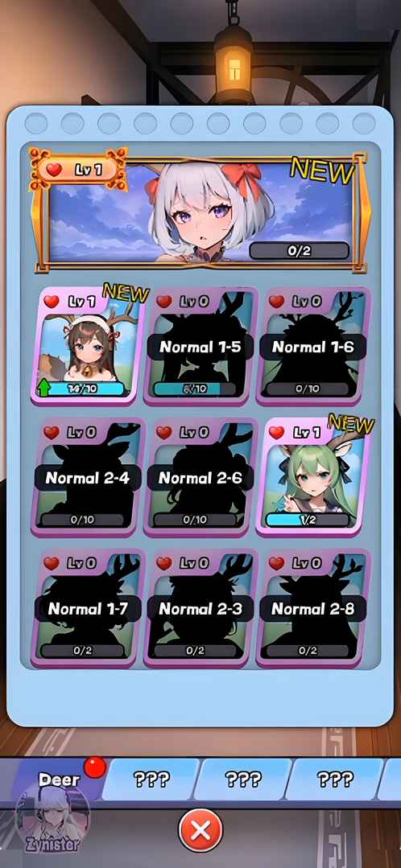Viewport: 401px width, 868px height.
Task: Click the heart icon on the top banner
Action: point(54,170)
